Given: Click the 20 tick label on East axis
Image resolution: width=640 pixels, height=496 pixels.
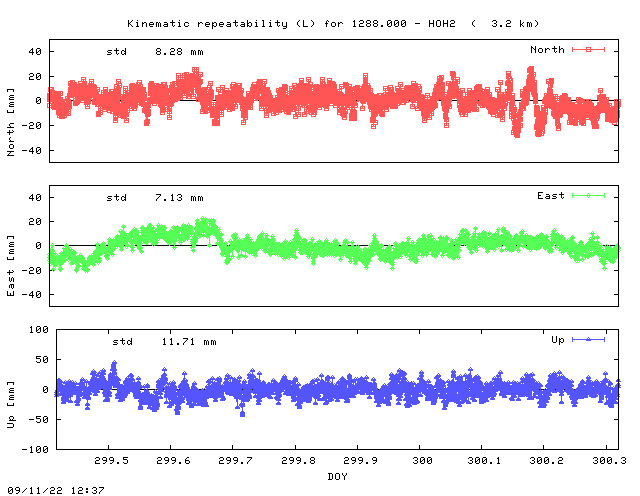Looking at the screenshot, I should click(35, 222).
